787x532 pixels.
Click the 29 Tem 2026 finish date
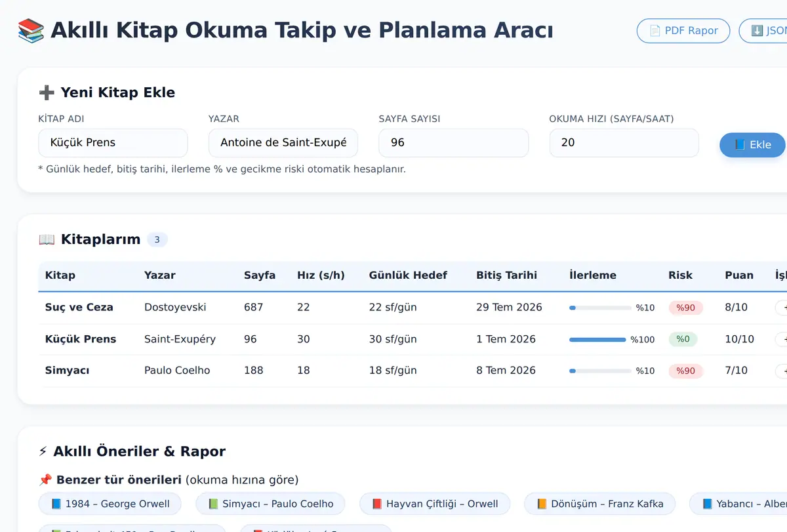tap(510, 307)
